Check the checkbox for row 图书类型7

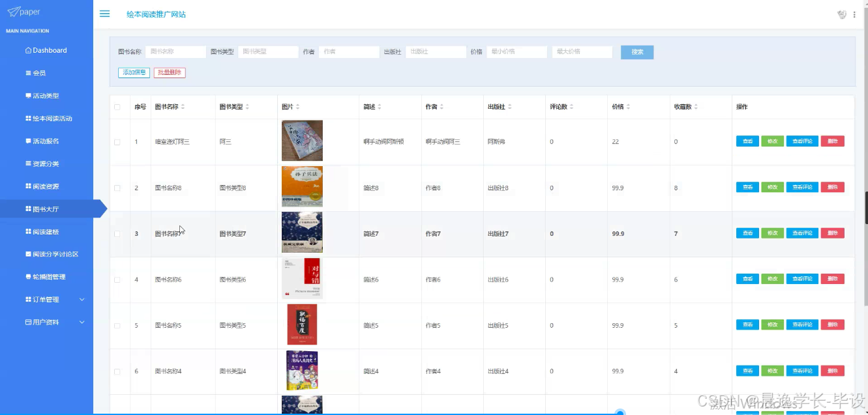coord(117,234)
